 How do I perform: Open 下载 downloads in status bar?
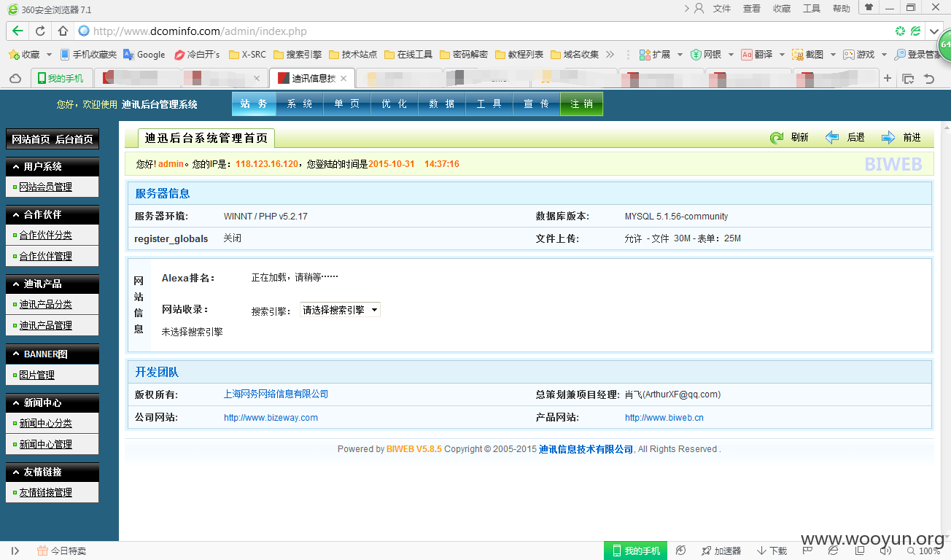(772, 551)
